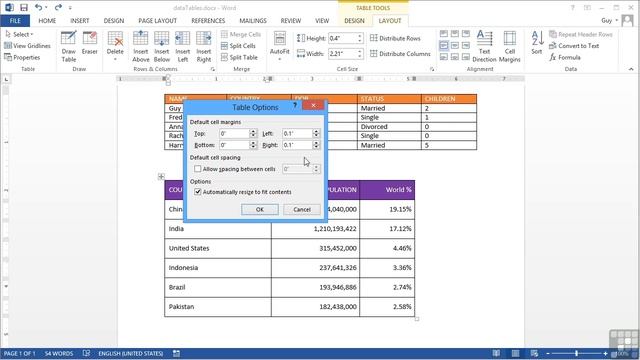This screenshot has width=640, height=360.
Task: Click the Read Mode view icon
Action: (496, 353)
